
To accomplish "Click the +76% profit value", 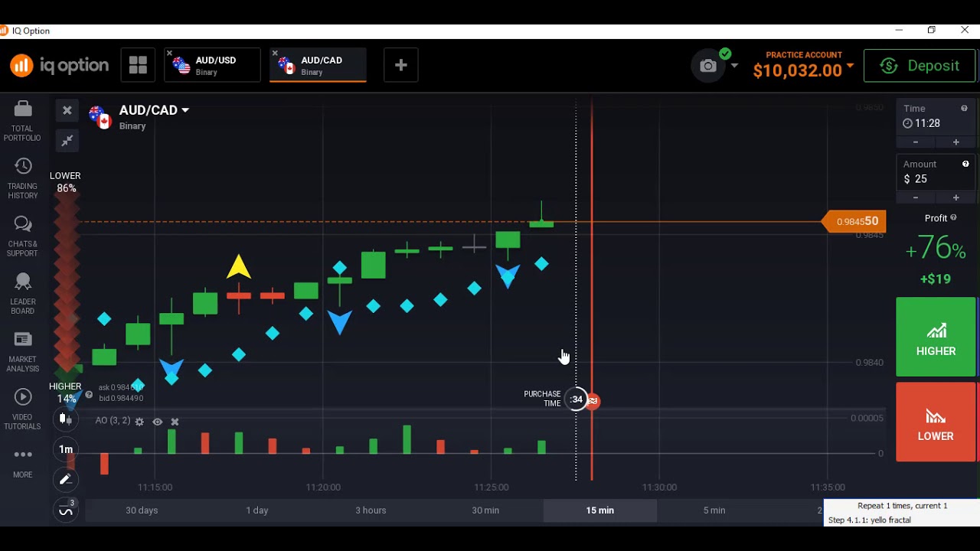I will pos(936,249).
